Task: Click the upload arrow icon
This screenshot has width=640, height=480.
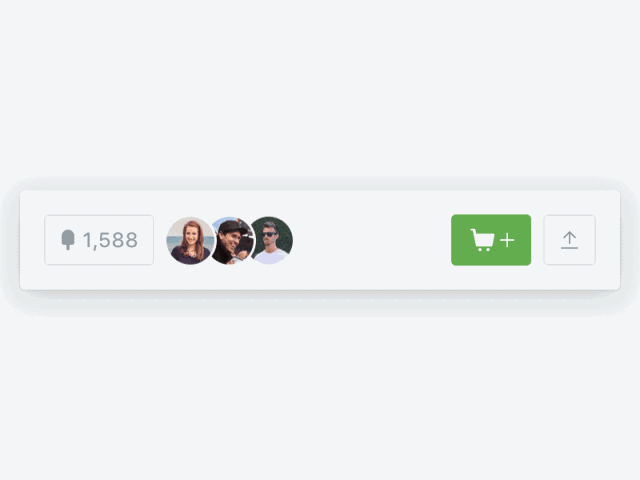Action: (569, 240)
